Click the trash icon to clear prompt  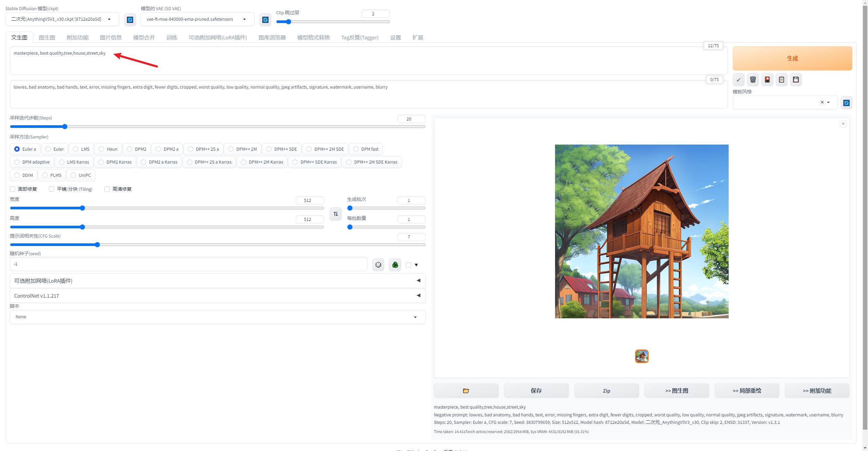pyautogui.click(x=753, y=80)
